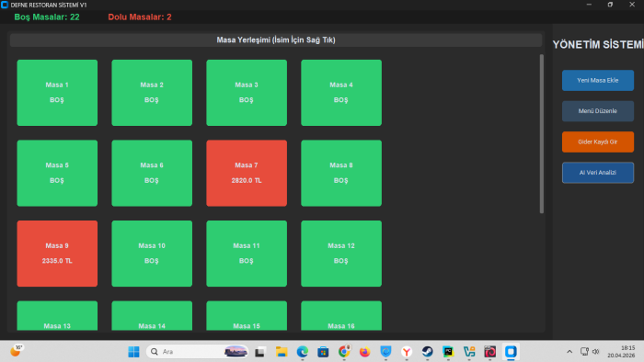Open Firefox from the taskbar
The height and width of the screenshot is (362, 644).
[x=364, y=352]
